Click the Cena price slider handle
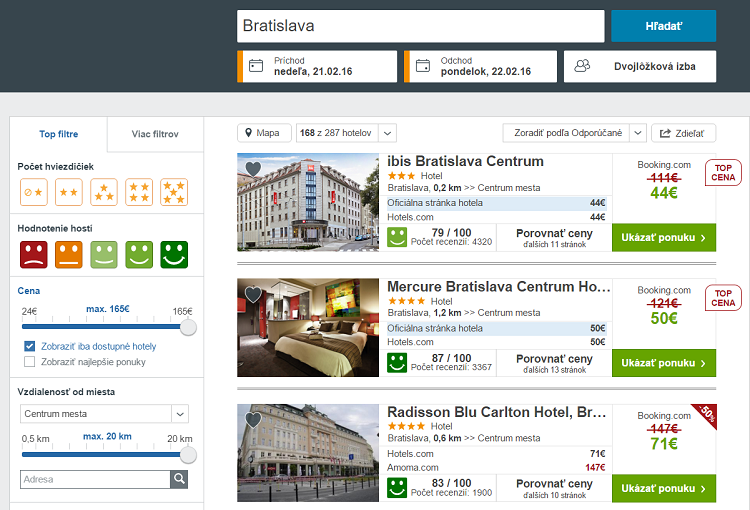This screenshot has height=510, width=750. click(188, 327)
